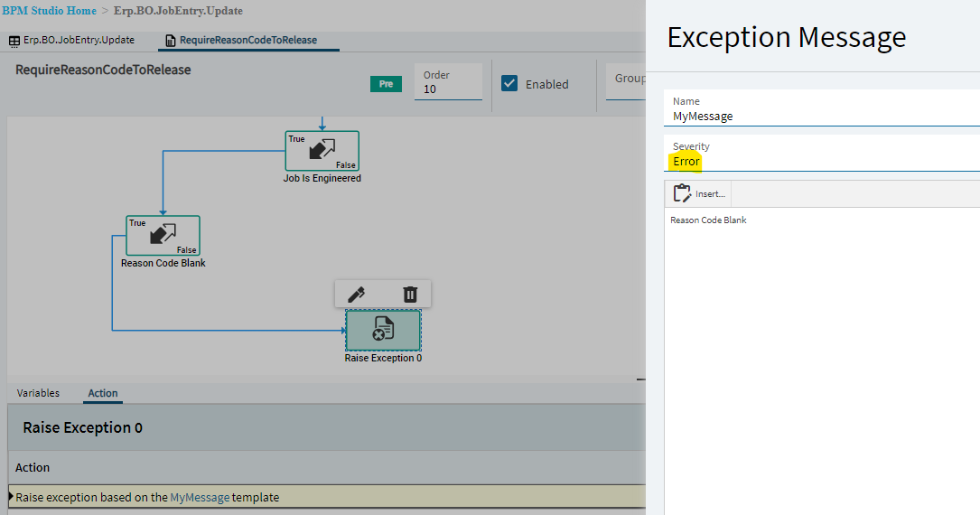Open the Severity dropdown showing Error

pyautogui.click(x=822, y=154)
